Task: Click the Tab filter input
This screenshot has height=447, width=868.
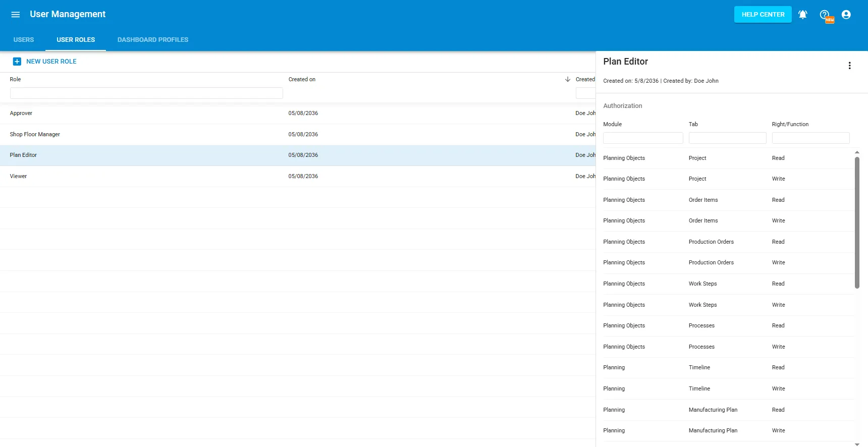Action: 727,138
